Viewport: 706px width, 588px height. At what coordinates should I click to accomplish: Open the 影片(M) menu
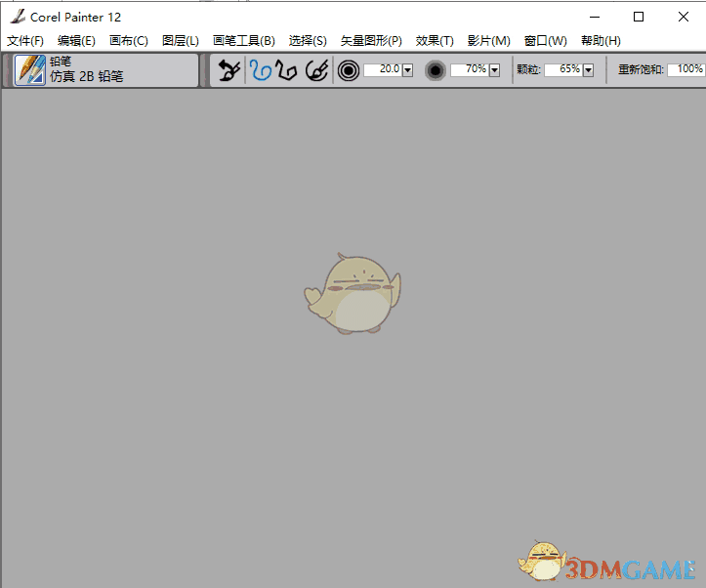pos(488,41)
